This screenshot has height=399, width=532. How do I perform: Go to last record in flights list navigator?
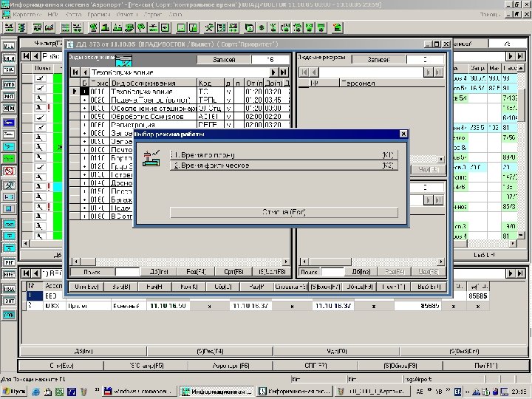point(520,56)
